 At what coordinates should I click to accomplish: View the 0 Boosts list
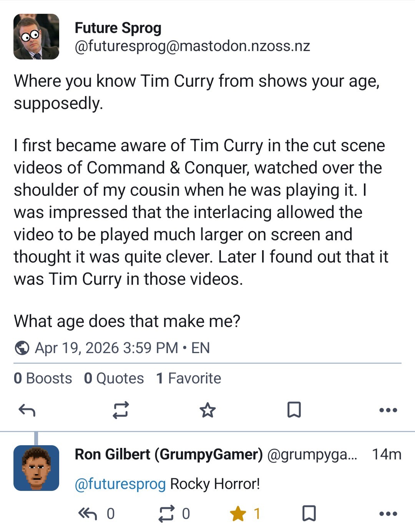pyautogui.click(x=43, y=378)
